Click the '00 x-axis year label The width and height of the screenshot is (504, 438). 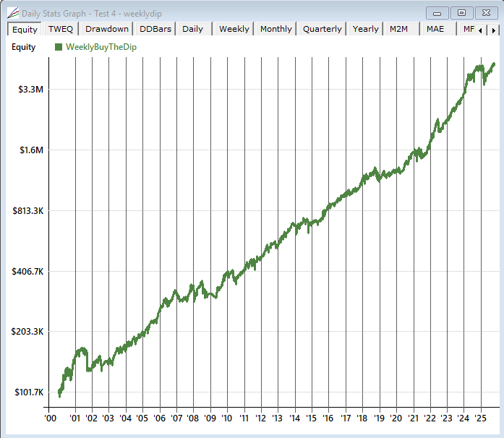pos(51,418)
